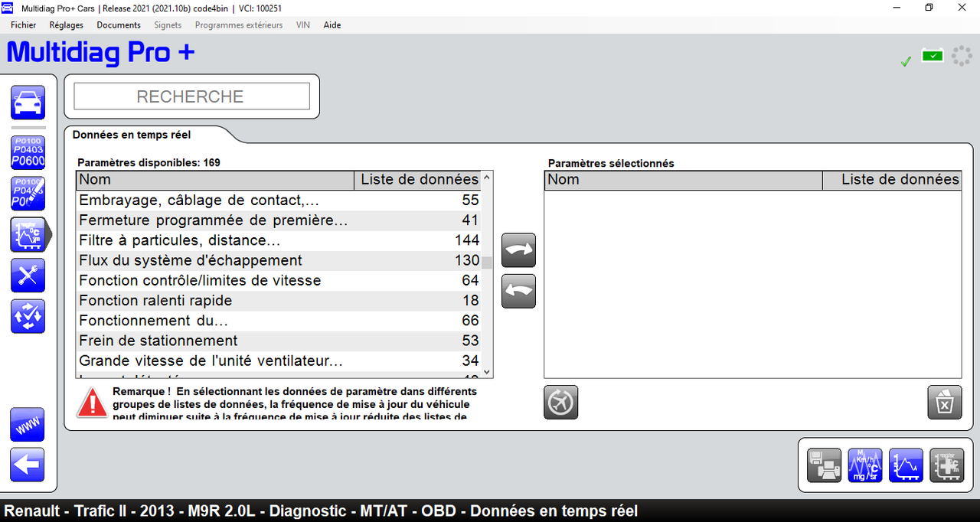Click the green battery status icon
Screen dimensions: 980x522
[x=933, y=56]
